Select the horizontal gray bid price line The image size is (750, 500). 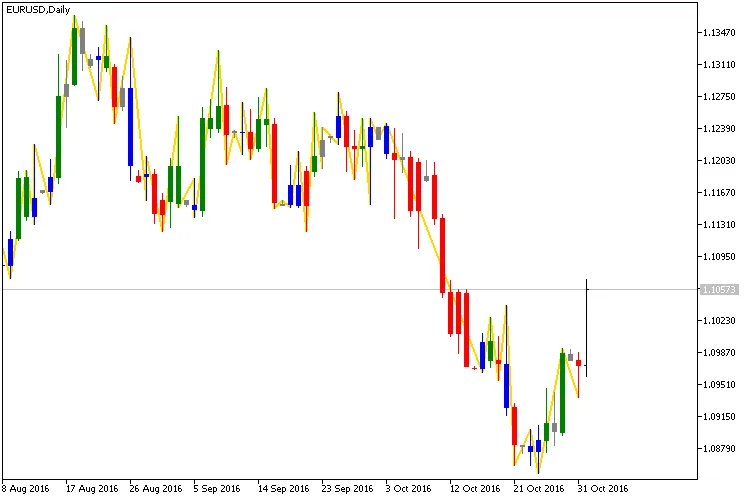pos(300,289)
